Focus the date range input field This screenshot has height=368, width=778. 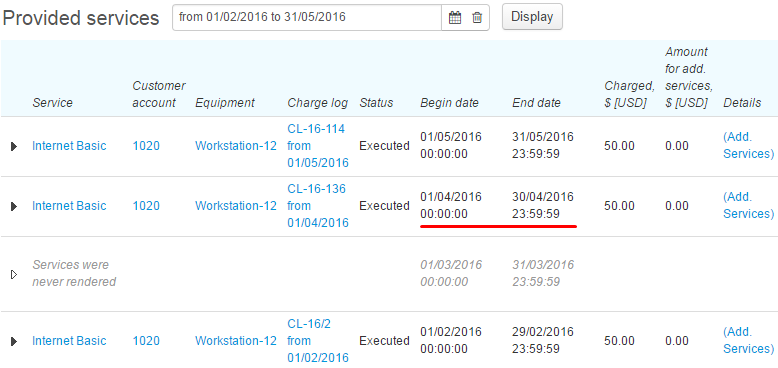pos(307,17)
